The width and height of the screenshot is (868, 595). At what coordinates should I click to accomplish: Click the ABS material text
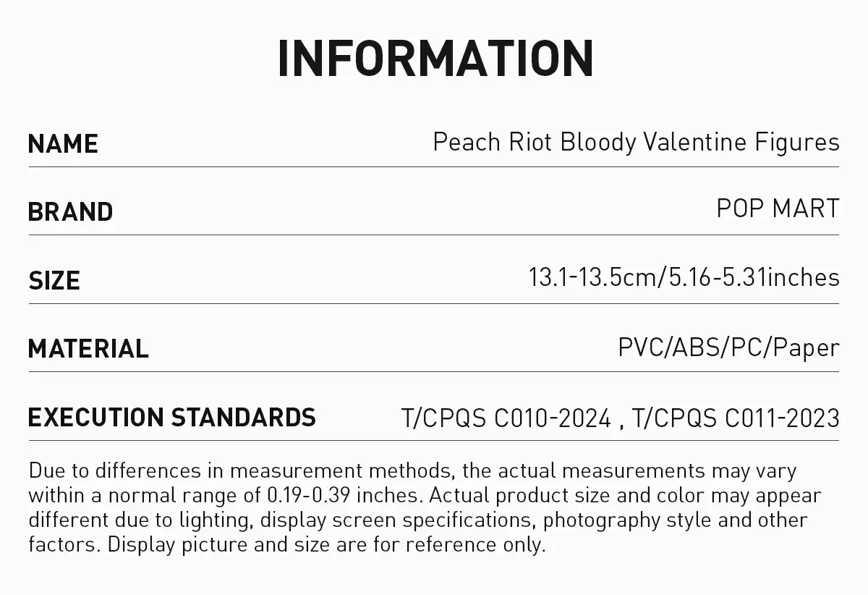[x=699, y=347]
